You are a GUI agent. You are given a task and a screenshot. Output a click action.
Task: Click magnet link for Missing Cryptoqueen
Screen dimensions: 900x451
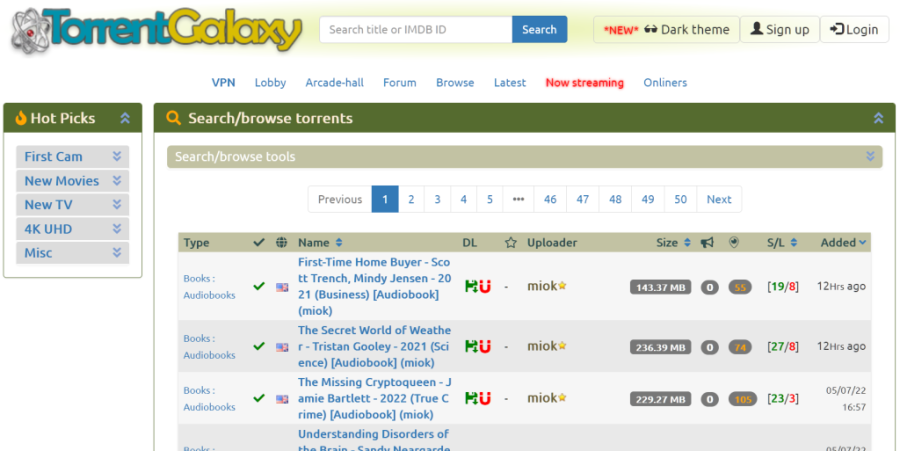pyautogui.click(x=485, y=398)
